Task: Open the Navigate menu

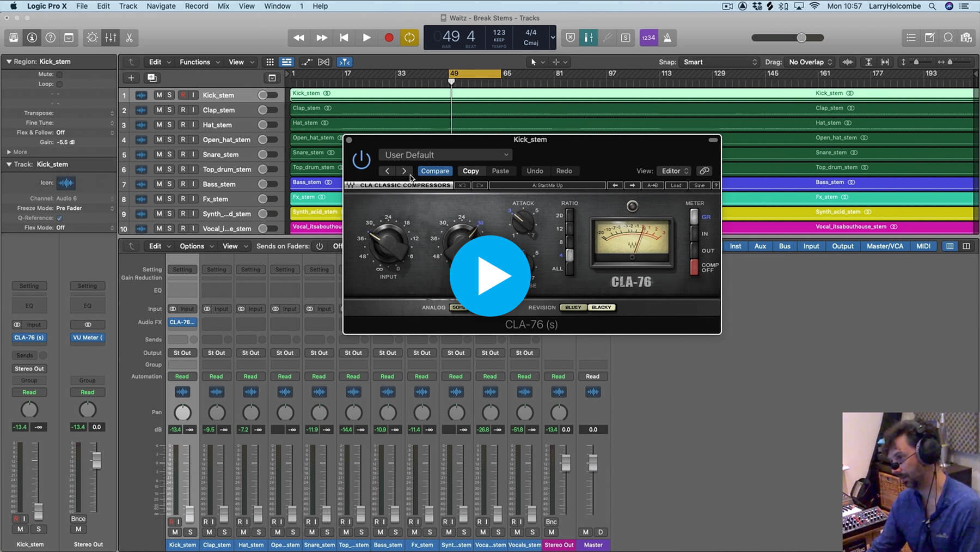Action: (161, 6)
